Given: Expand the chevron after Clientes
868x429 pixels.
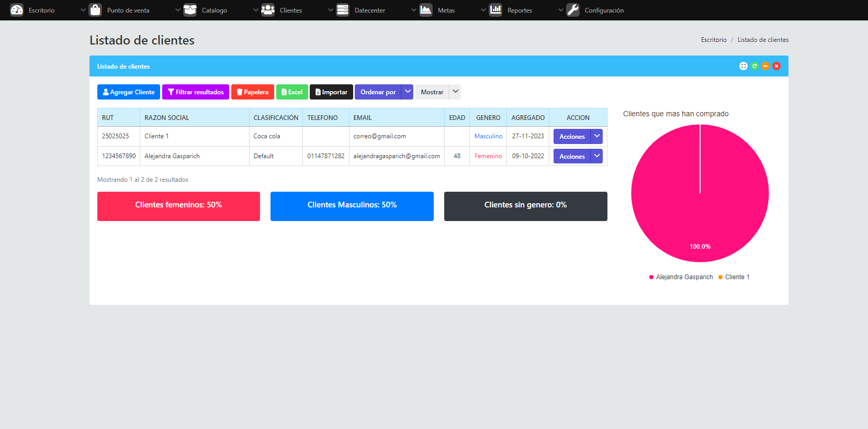Looking at the screenshot, I should [331, 10].
